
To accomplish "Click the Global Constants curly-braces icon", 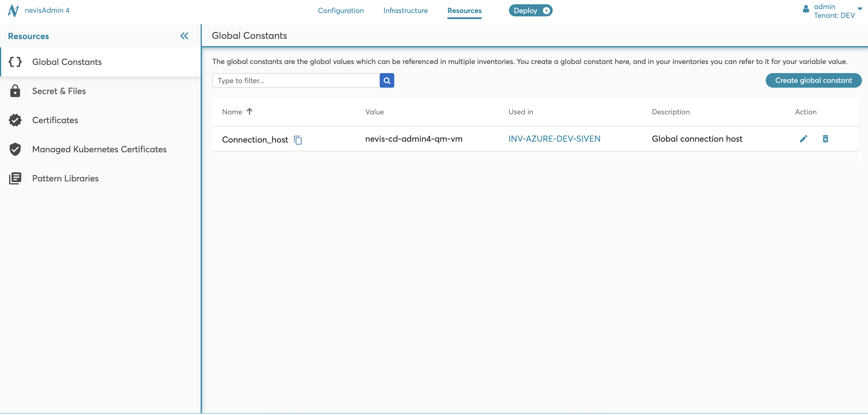I will point(15,62).
